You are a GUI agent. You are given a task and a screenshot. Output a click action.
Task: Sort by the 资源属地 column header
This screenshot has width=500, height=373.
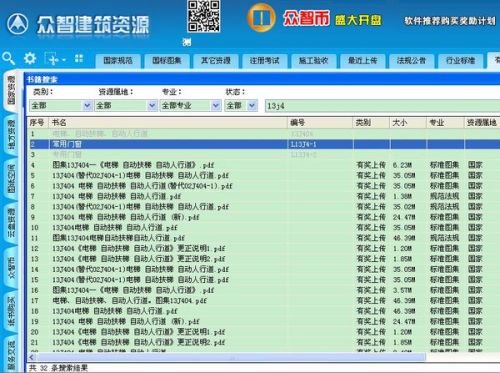[482, 123]
